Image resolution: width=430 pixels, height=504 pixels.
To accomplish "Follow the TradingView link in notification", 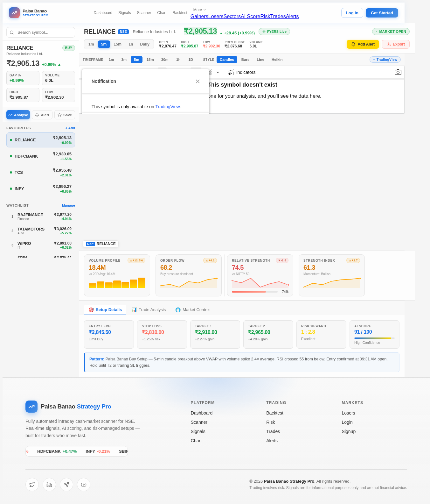I will pyautogui.click(x=168, y=107).
